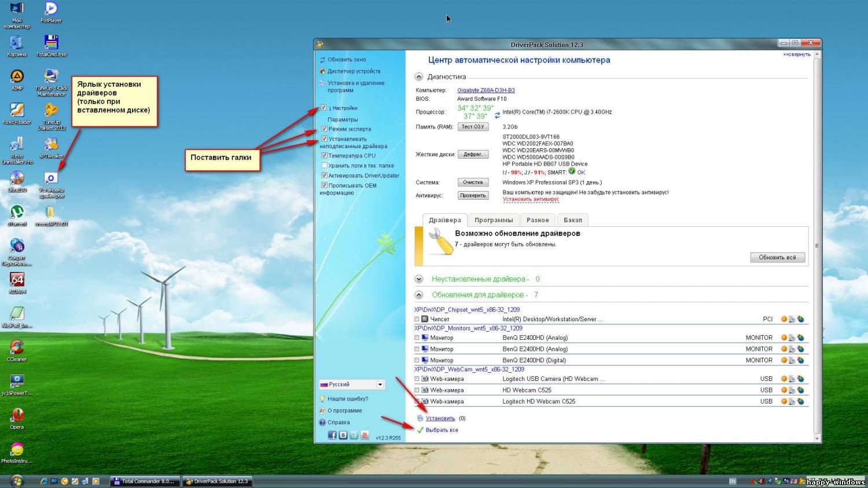Disable the Температура CPU checkbox
The height and width of the screenshot is (488, 868).
click(x=325, y=156)
